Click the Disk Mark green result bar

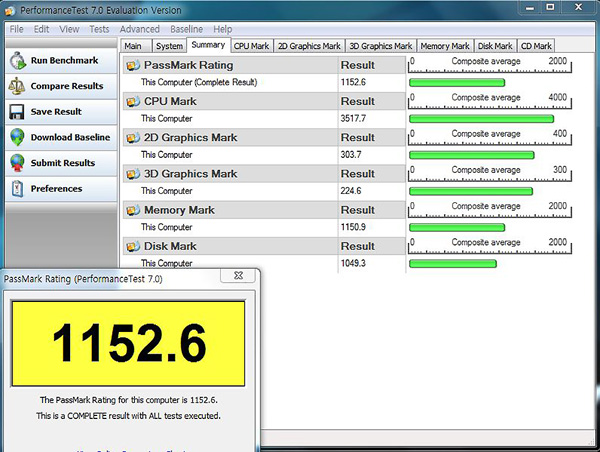[453, 263]
